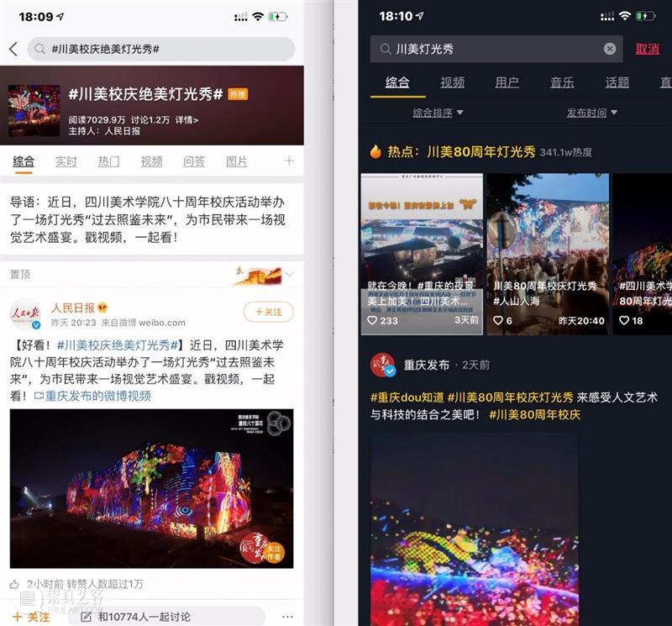Open hashtag #川美80周年校庆 in Douyin post
Screen dimensions: 672x626
click(x=535, y=414)
